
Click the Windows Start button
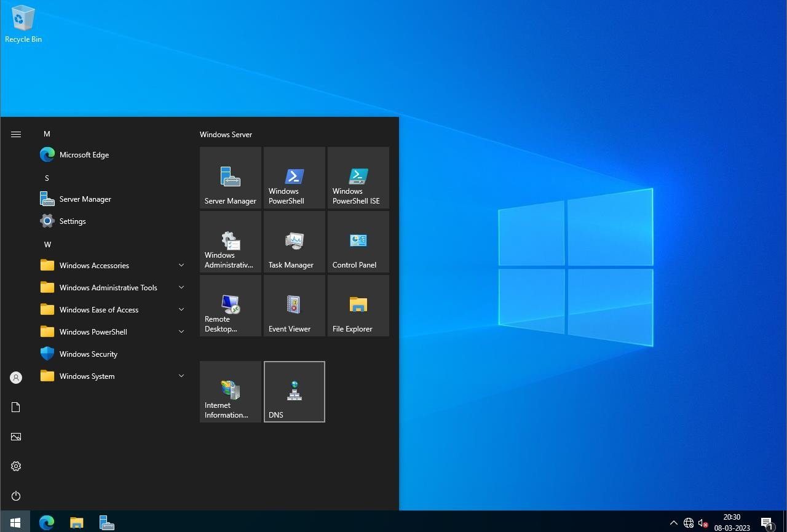point(15,522)
